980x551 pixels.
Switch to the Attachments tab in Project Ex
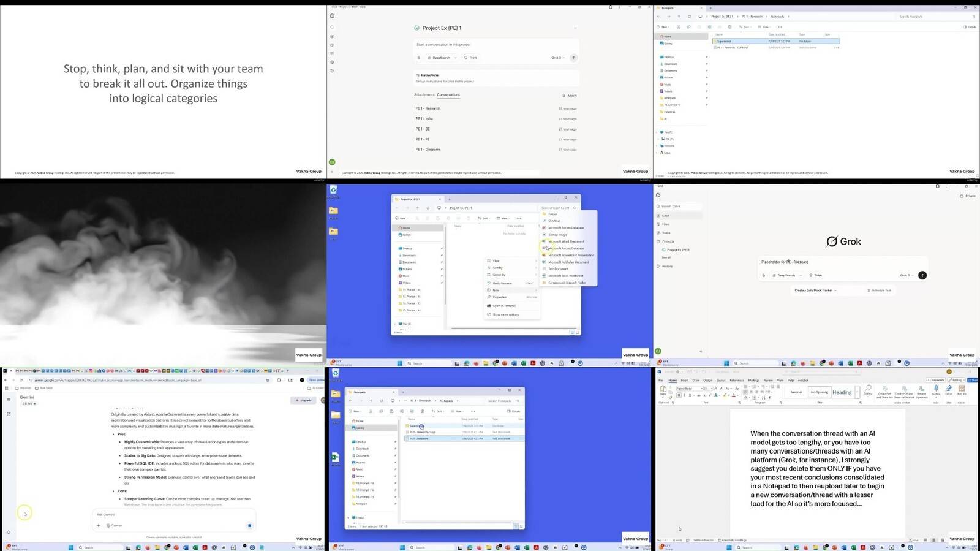coord(424,95)
